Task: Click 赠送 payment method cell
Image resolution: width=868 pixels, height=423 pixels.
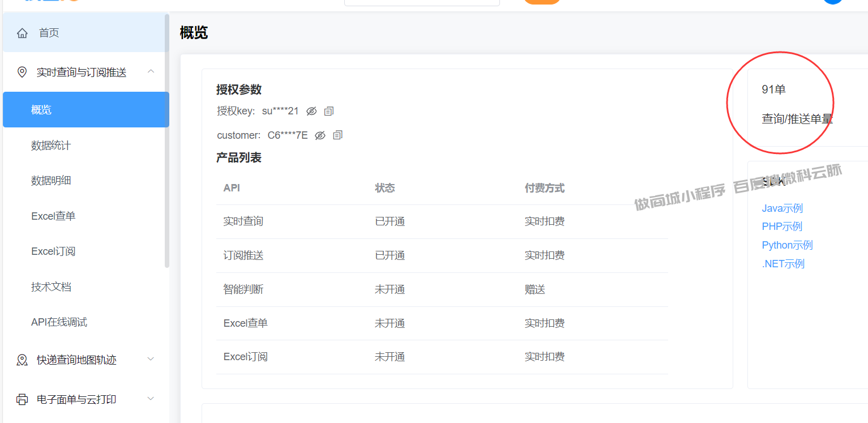Action: (535, 289)
